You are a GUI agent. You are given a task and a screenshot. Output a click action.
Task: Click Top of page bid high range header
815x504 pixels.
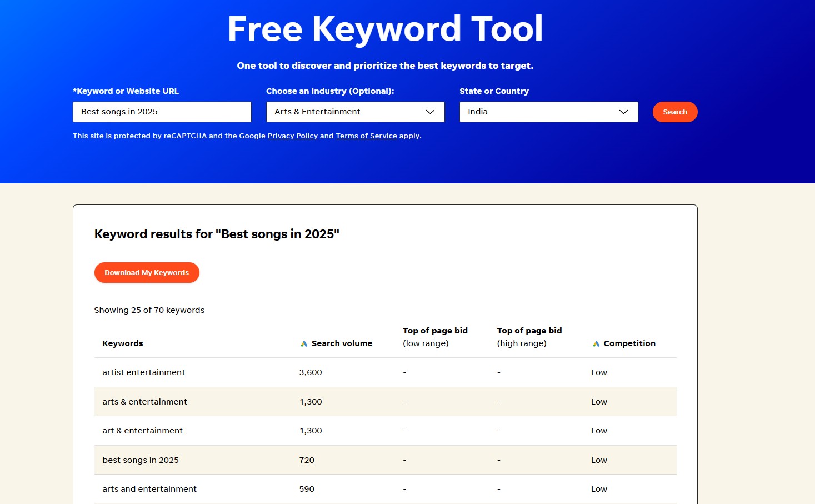click(x=529, y=337)
